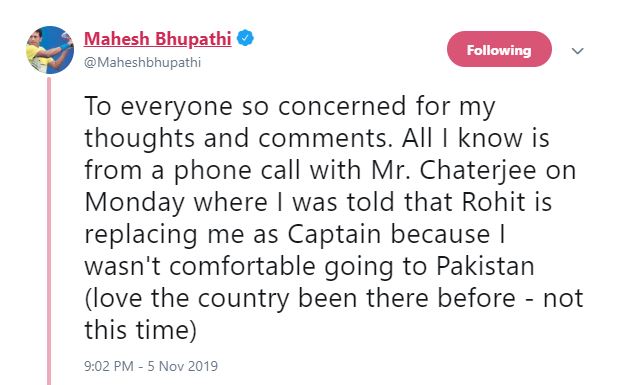Open Mahesh Bhupathi's profile avatar photo
The height and width of the screenshot is (385, 622).
50,50
